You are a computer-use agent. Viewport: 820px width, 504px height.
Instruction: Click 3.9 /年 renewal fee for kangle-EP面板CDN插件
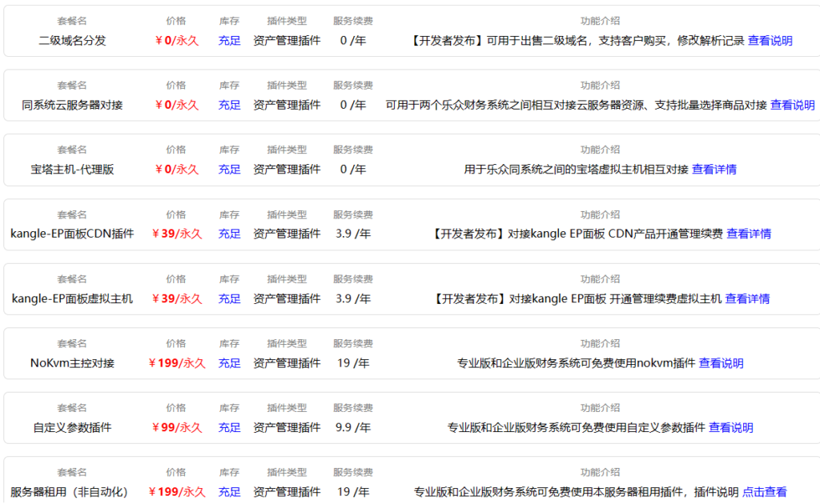[x=353, y=234]
